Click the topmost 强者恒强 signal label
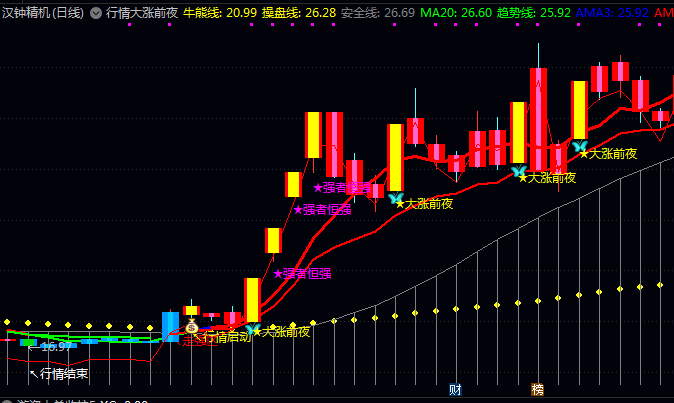Image resolution: width=674 pixels, height=403 pixels. coord(342,188)
